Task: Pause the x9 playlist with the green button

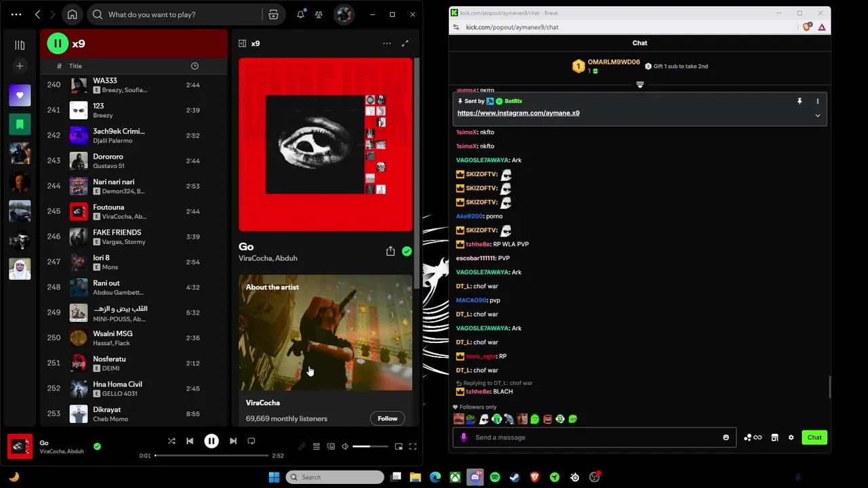Action: point(58,43)
